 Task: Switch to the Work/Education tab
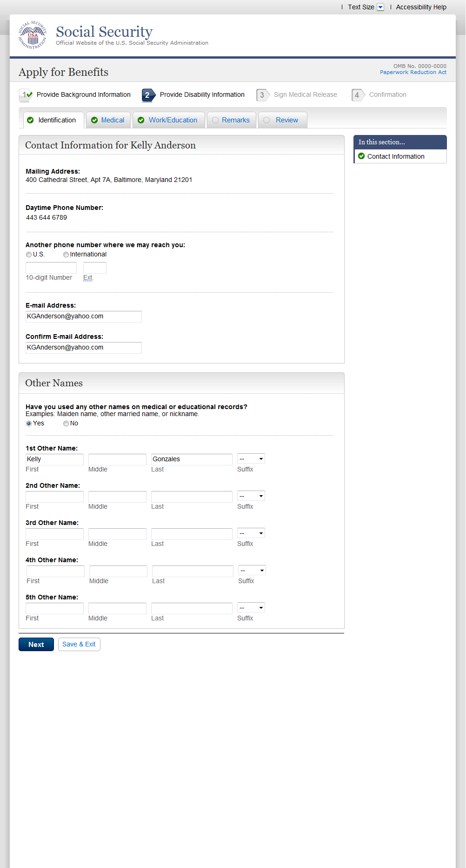point(173,120)
